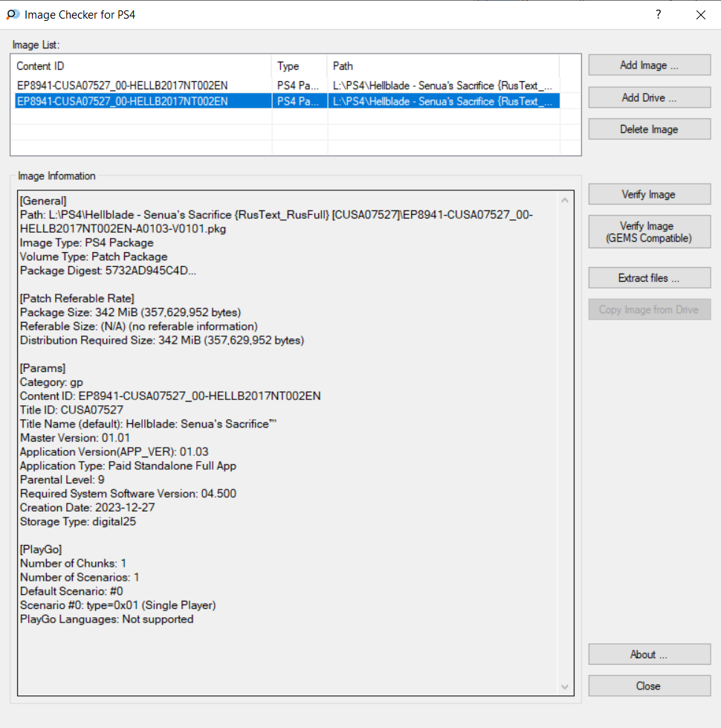This screenshot has height=728, width=721.
Task: Click the [Params] heading text
Action: 42,368
